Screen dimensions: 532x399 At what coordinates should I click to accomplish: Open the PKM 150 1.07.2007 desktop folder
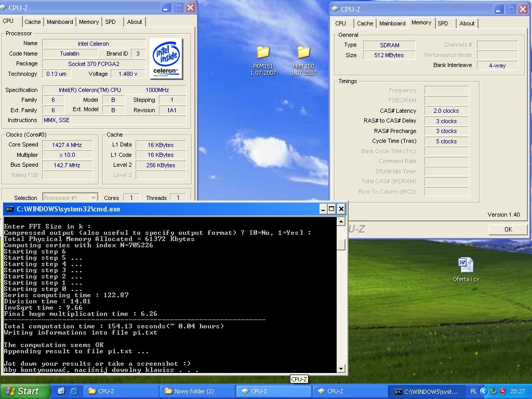click(x=303, y=61)
